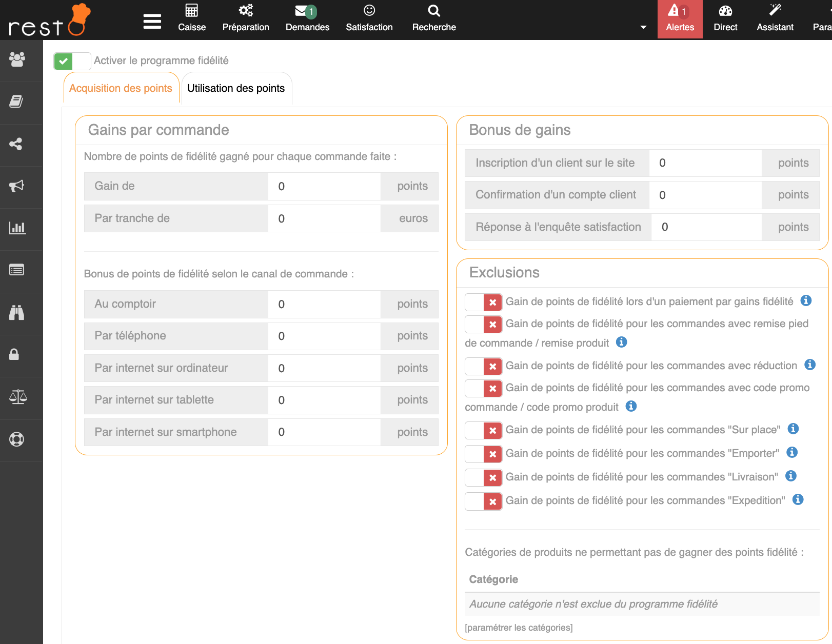The height and width of the screenshot is (644, 832).
Task: Open the padlock security sidebar icon
Action: pos(14,354)
